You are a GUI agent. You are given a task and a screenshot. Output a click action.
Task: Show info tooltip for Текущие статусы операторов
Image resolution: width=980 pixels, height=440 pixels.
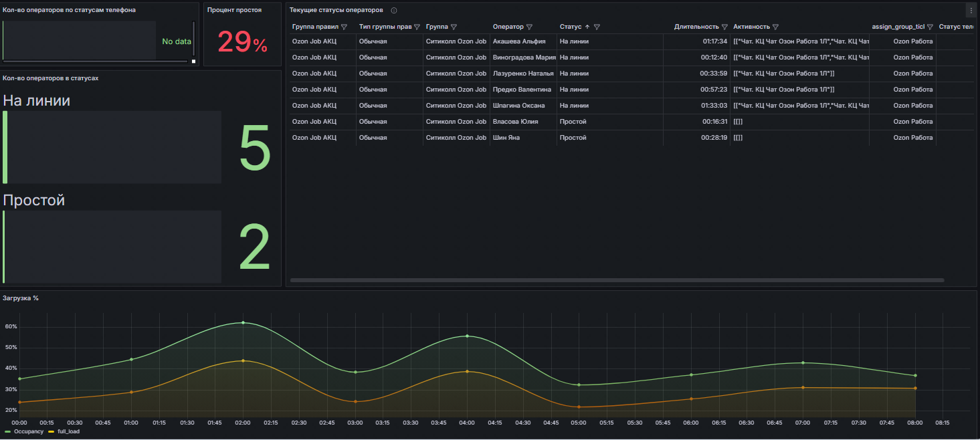click(394, 11)
